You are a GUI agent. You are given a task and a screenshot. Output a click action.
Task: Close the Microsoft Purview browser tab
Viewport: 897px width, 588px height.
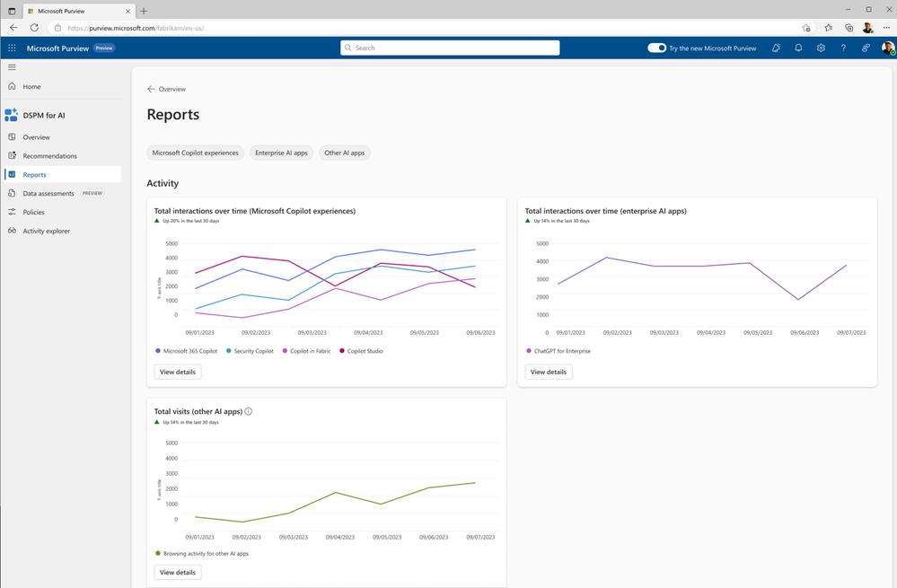(128, 11)
